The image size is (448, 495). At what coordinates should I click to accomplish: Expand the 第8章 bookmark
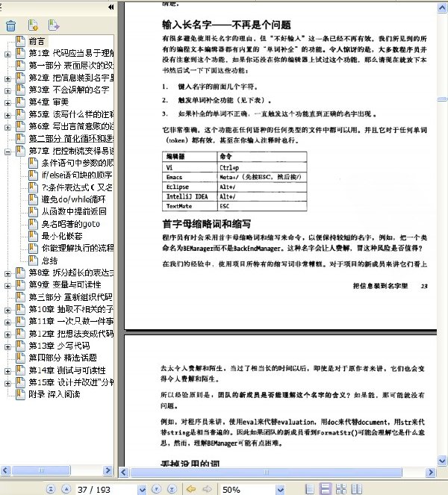point(7,274)
